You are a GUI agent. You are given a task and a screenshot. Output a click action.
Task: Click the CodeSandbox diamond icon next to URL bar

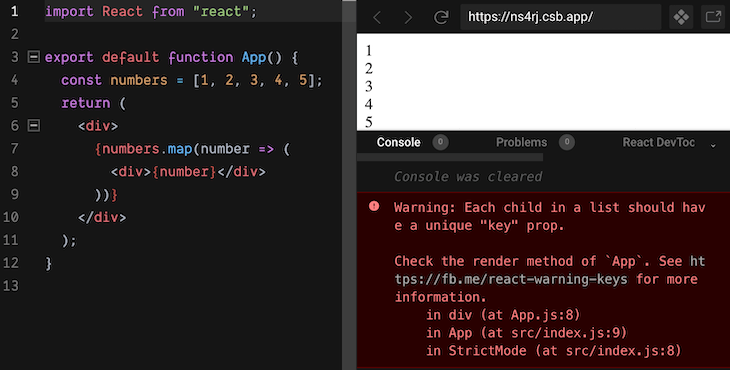681,17
